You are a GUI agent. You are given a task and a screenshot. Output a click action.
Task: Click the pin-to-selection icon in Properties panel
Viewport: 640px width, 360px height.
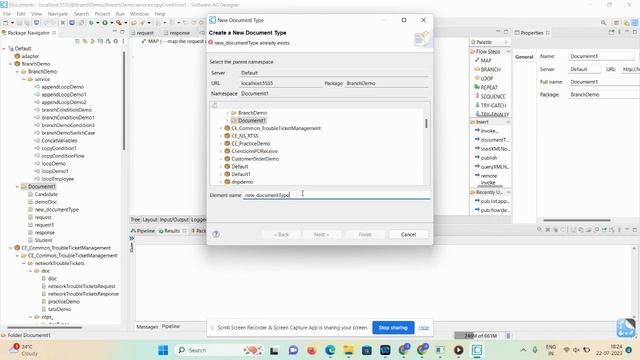point(611,32)
